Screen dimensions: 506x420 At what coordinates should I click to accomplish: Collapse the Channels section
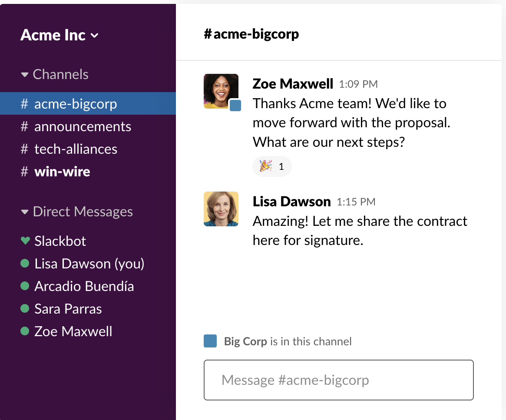(55, 75)
